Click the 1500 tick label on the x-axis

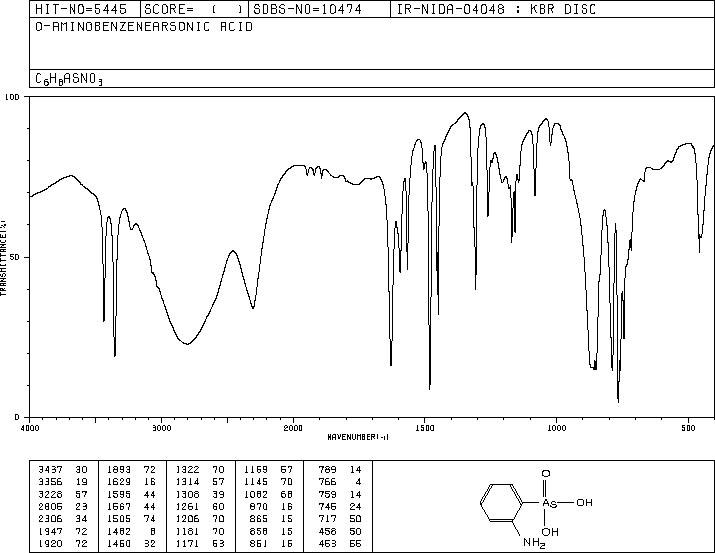(425, 428)
